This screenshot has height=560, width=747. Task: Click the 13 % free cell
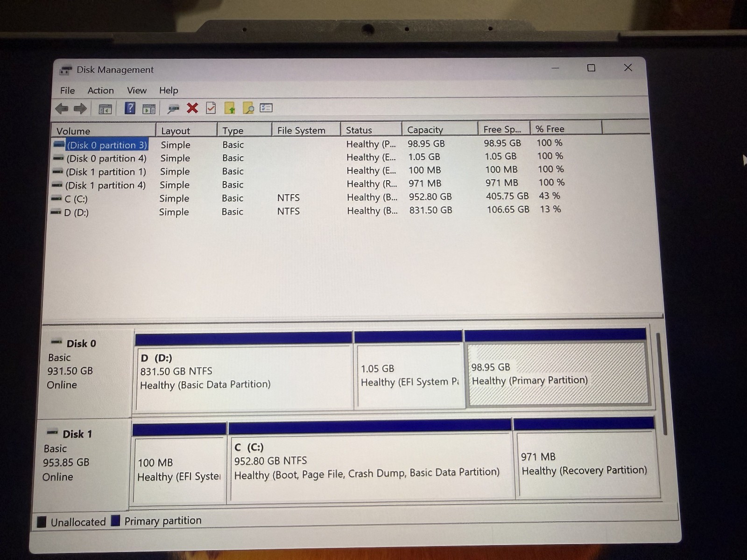(550, 209)
